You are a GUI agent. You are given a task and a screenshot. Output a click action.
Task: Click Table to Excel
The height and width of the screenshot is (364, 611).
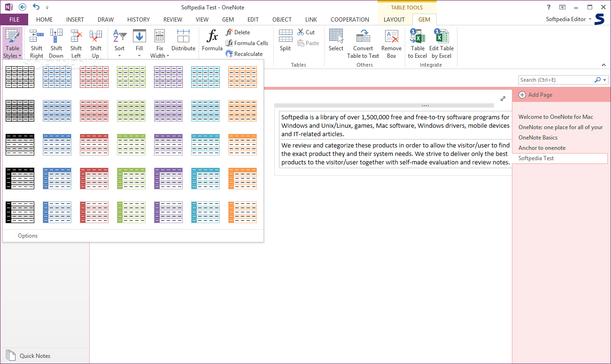418,43
